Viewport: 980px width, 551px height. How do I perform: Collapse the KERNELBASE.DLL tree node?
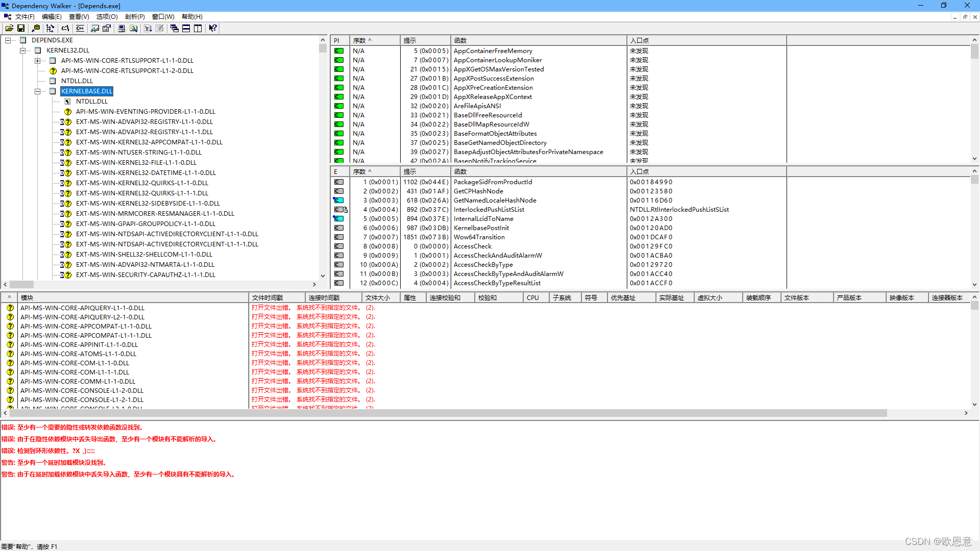tap(38, 91)
